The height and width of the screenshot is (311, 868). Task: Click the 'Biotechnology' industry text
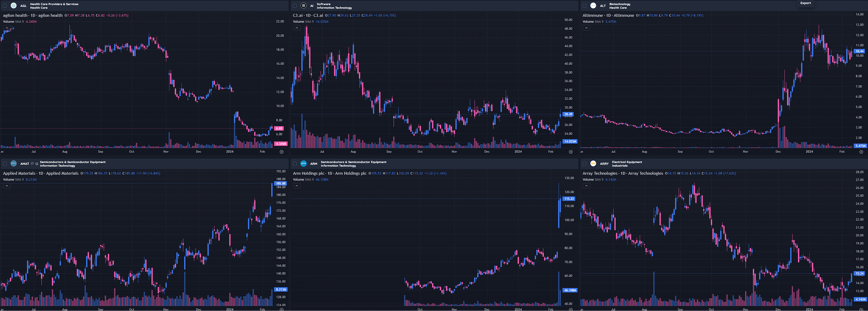620,4
